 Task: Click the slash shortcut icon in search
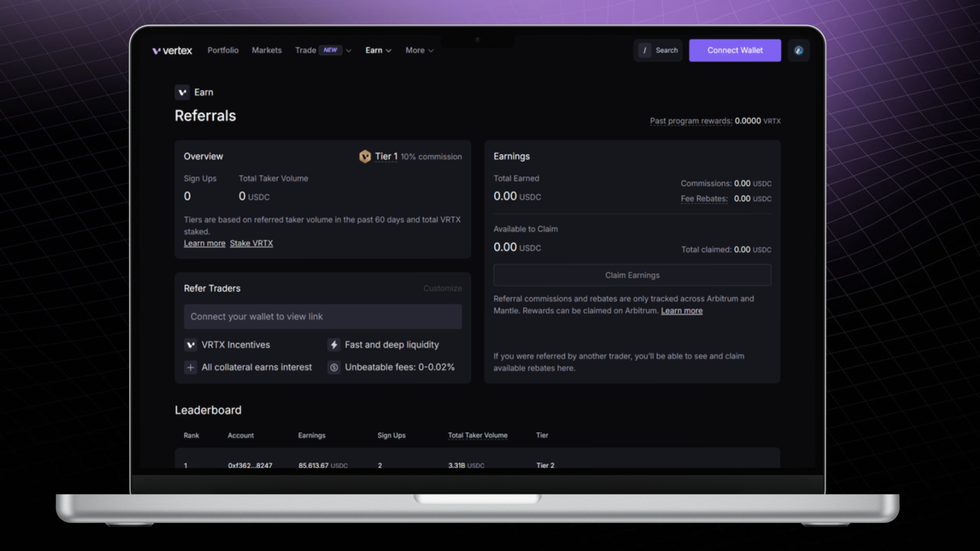(x=646, y=50)
